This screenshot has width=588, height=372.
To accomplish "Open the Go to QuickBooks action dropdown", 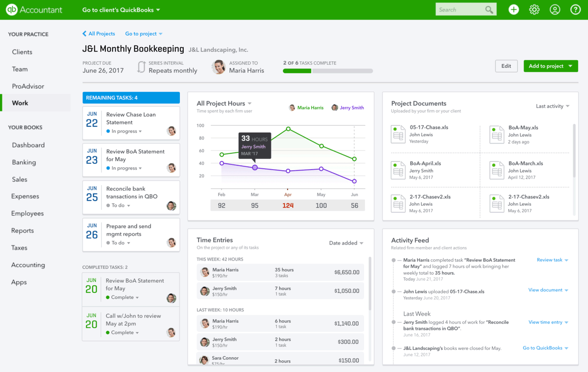I will click(x=546, y=348).
